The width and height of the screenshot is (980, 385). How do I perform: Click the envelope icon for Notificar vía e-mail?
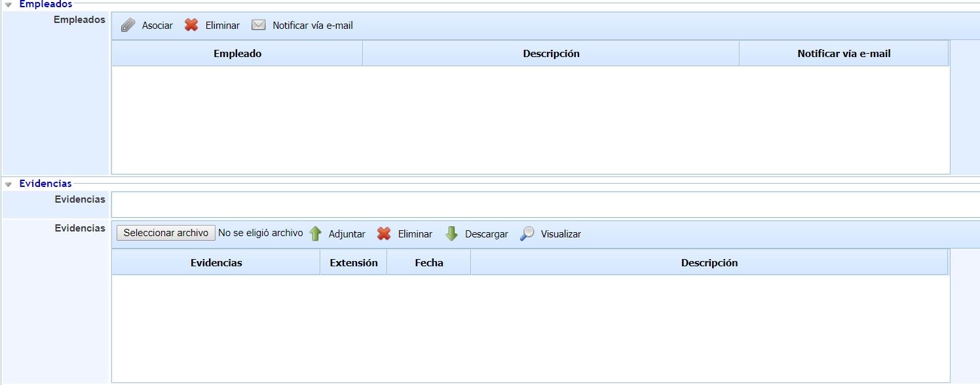(258, 25)
